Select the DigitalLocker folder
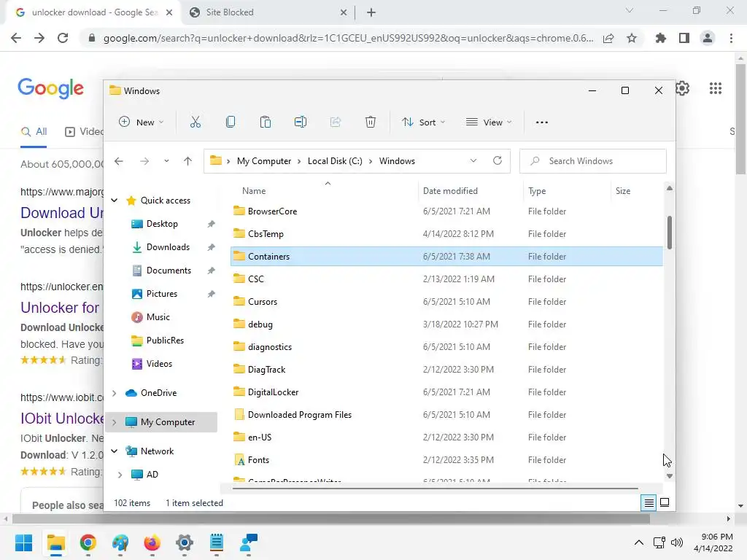The height and width of the screenshot is (560, 747). coord(446,392)
